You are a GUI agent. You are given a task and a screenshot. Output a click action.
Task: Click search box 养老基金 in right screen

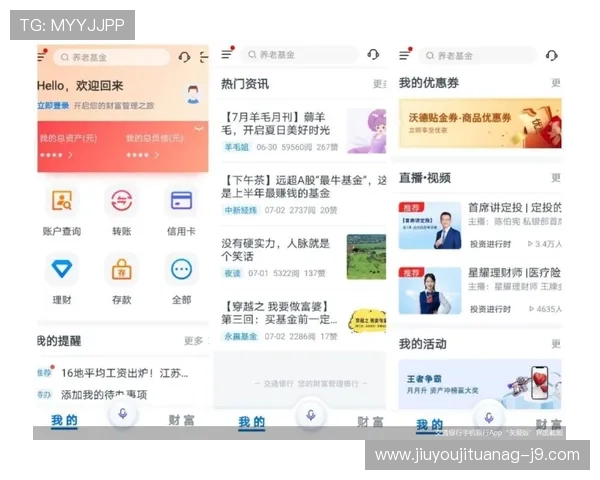[x=478, y=56]
